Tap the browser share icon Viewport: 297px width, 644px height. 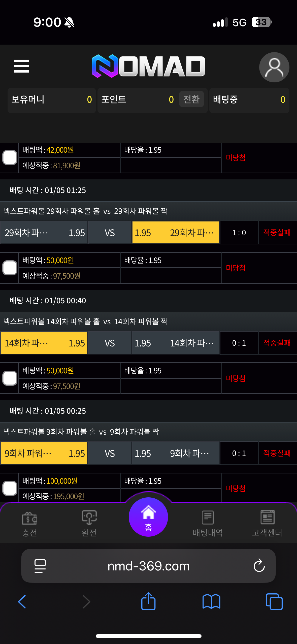(148, 602)
